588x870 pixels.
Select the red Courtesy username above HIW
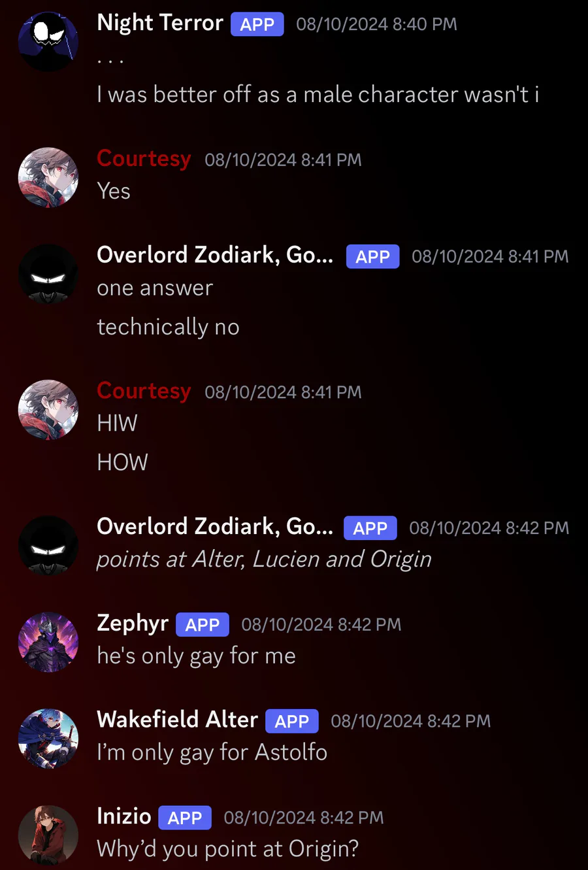tap(144, 391)
